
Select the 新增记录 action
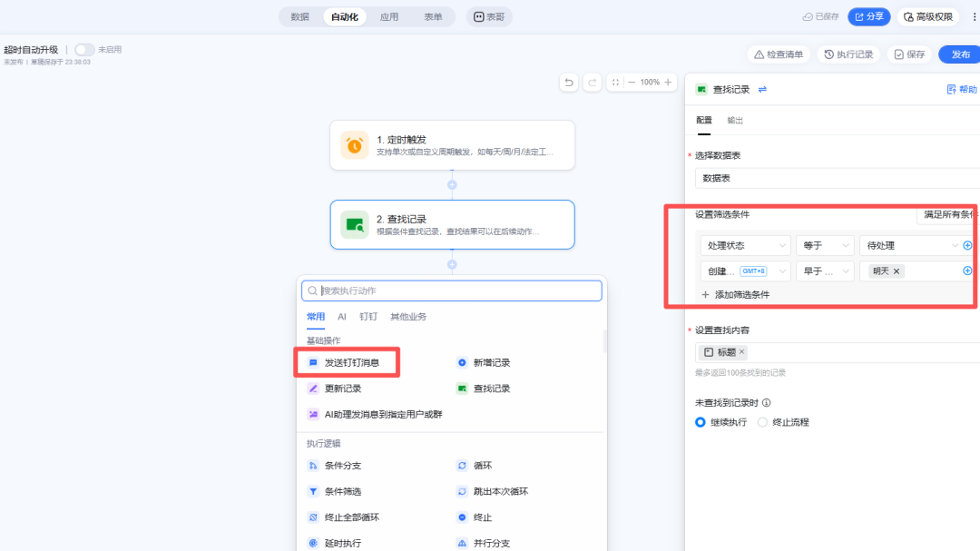pos(484,363)
